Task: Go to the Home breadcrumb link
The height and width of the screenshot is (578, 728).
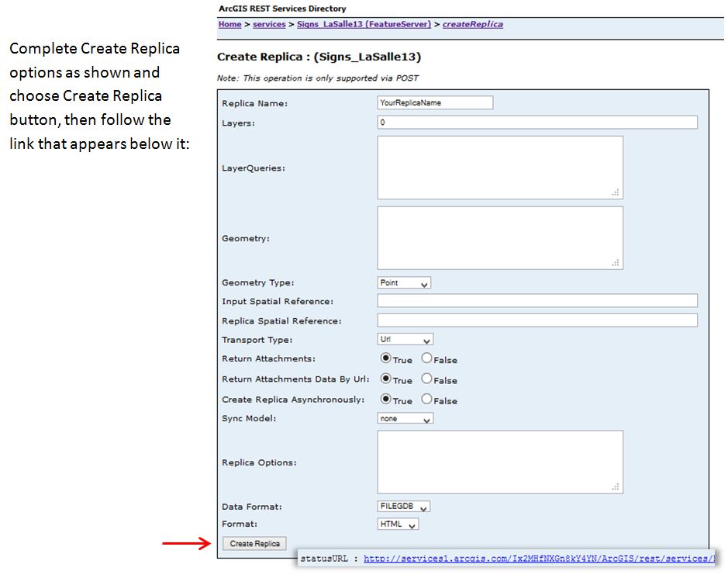Action: (229, 24)
